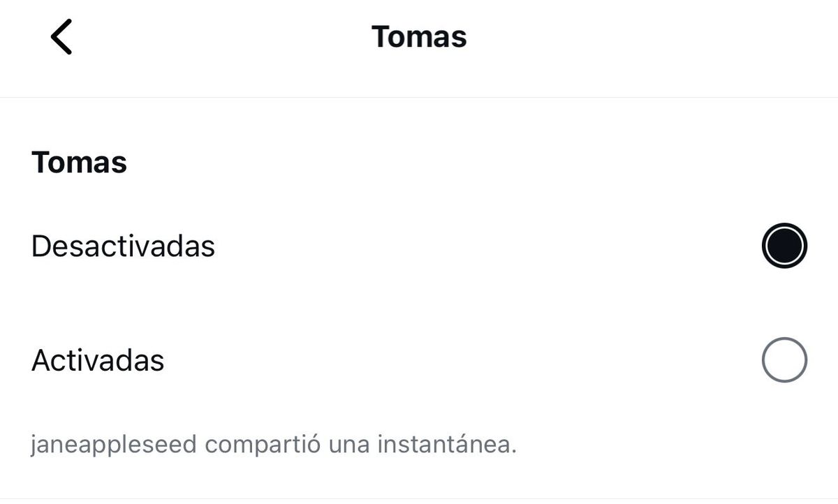Go back using the left chevron
The height and width of the screenshot is (504, 838).
tap(61, 36)
